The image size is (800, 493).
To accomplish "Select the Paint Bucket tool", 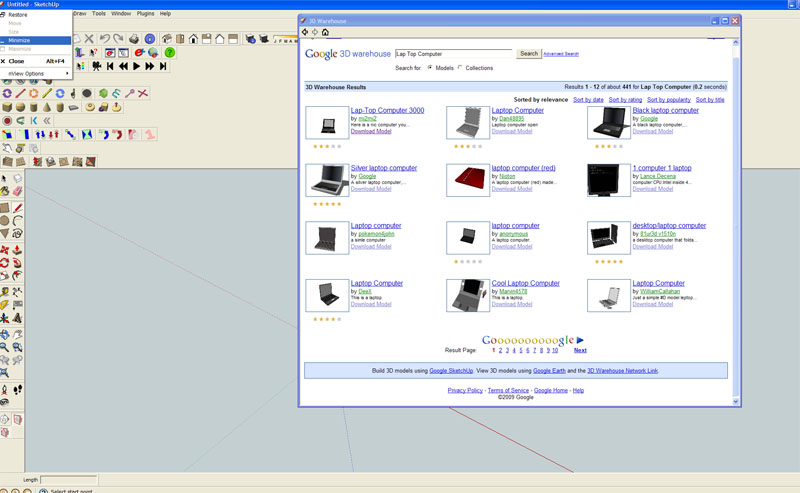I will [x=5, y=191].
